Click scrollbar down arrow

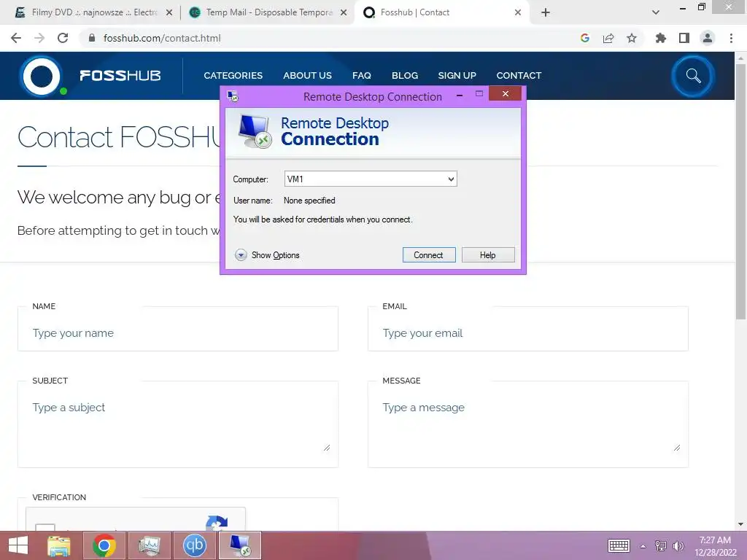click(x=740, y=524)
